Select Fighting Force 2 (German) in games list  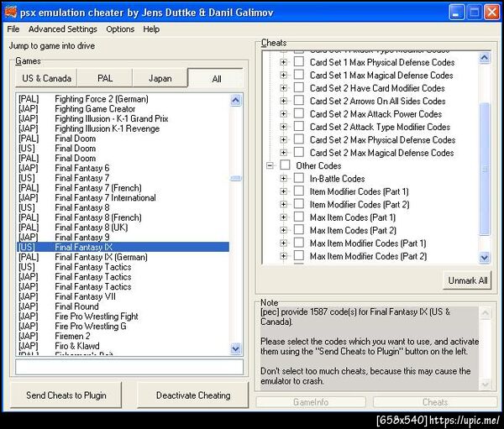coord(123,99)
